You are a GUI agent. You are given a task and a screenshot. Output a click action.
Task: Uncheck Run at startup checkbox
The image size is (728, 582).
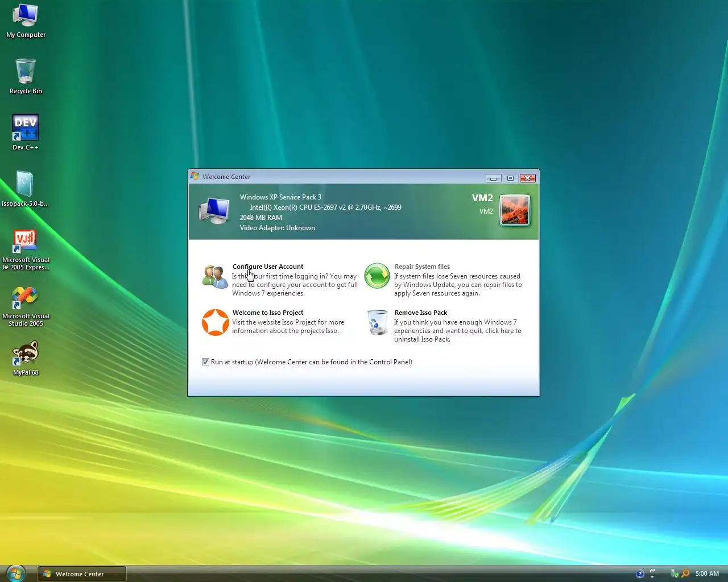pyautogui.click(x=205, y=362)
